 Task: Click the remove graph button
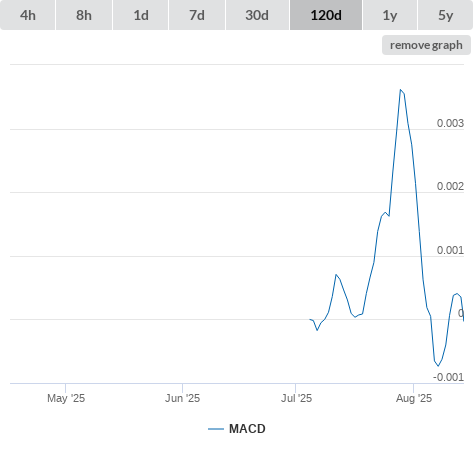pyautogui.click(x=426, y=45)
